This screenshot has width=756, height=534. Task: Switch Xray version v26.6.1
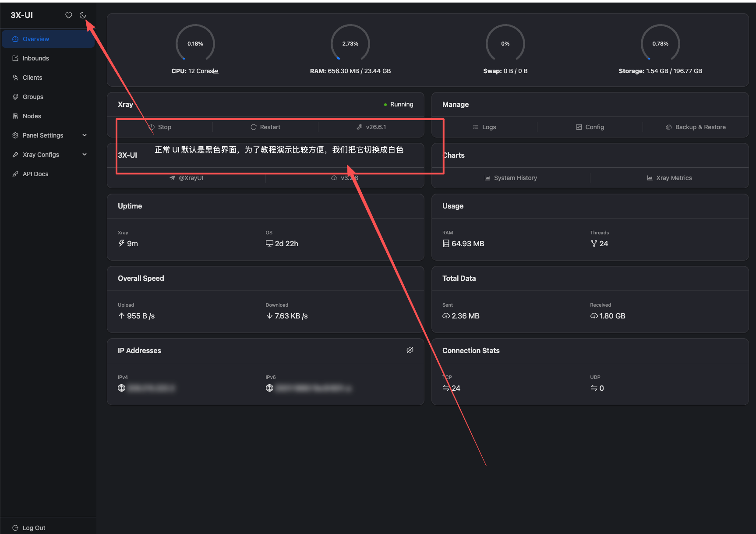click(x=371, y=127)
